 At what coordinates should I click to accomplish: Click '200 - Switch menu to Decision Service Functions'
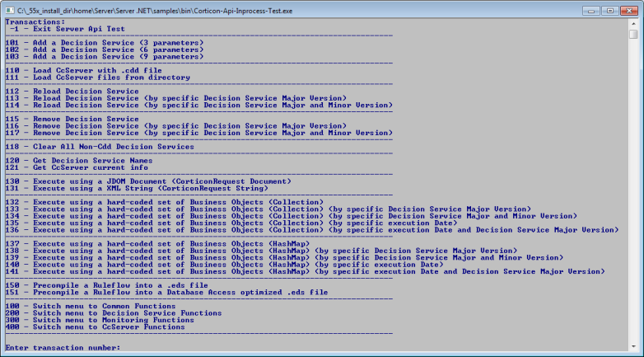114,313
